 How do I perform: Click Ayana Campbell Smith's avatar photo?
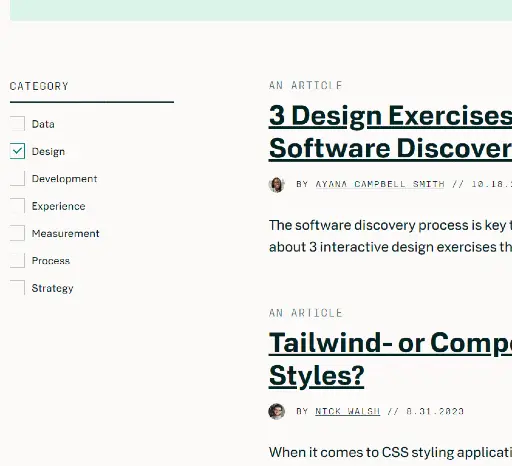click(x=277, y=184)
